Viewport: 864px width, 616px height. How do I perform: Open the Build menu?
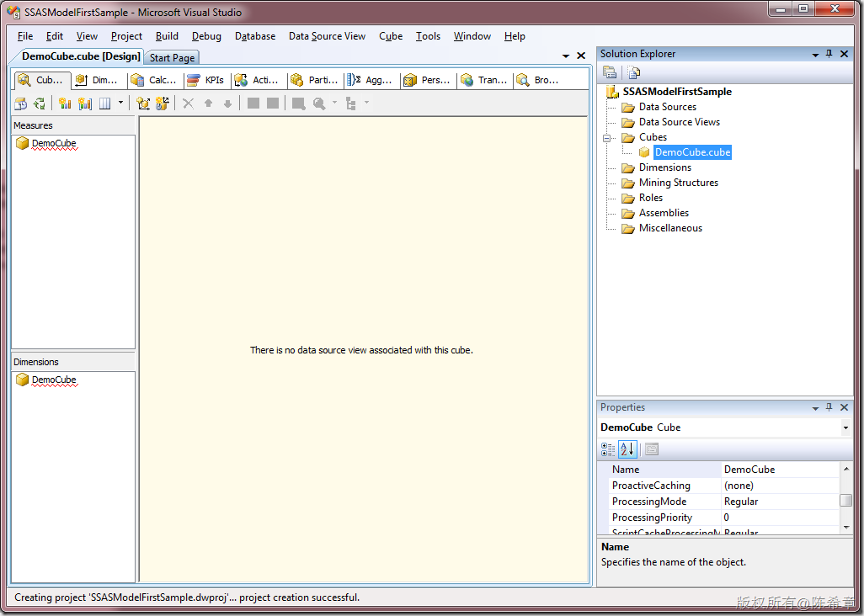click(x=167, y=36)
